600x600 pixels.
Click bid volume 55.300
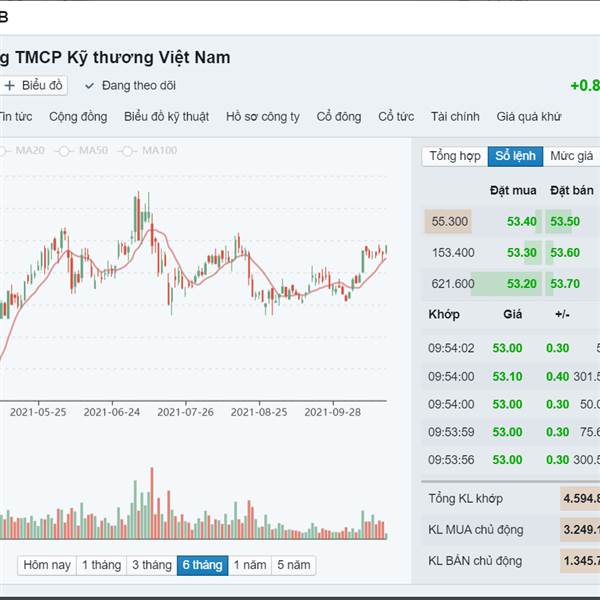click(x=449, y=221)
